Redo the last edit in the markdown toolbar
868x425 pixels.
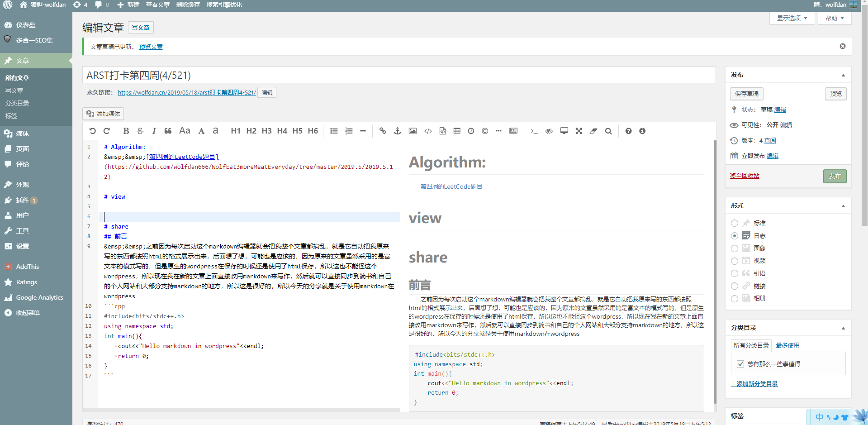107,131
